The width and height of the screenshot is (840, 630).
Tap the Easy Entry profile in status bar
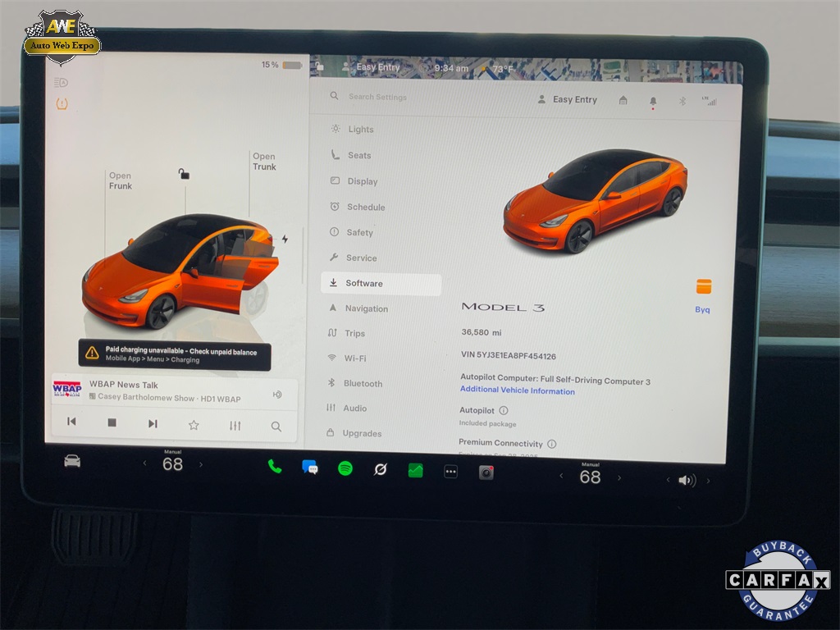point(372,67)
